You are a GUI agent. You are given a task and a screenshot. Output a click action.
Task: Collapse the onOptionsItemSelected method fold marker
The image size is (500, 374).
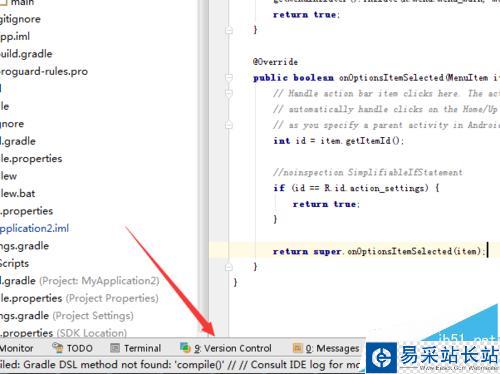point(229,78)
